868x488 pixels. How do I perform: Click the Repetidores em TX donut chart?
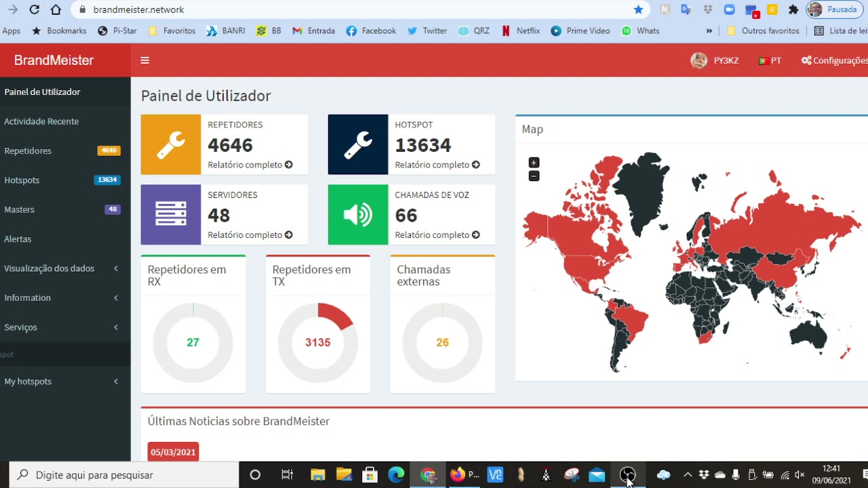(x=318, y=342)
